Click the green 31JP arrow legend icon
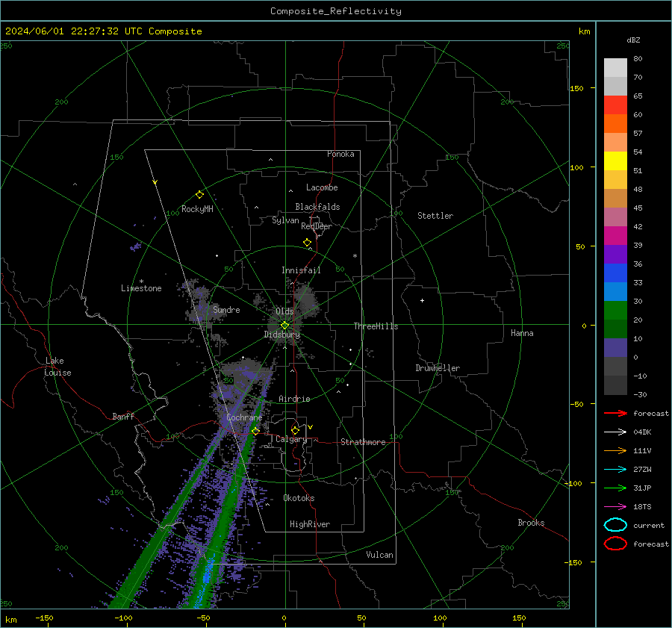This screenshot has width=672, height=628. 615,488
